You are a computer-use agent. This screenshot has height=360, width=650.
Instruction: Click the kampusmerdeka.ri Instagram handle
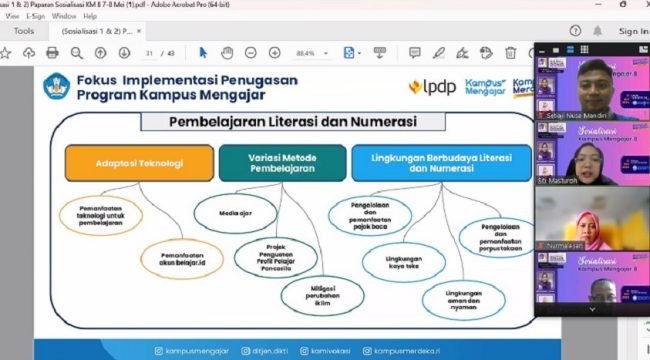coord(401,351)
